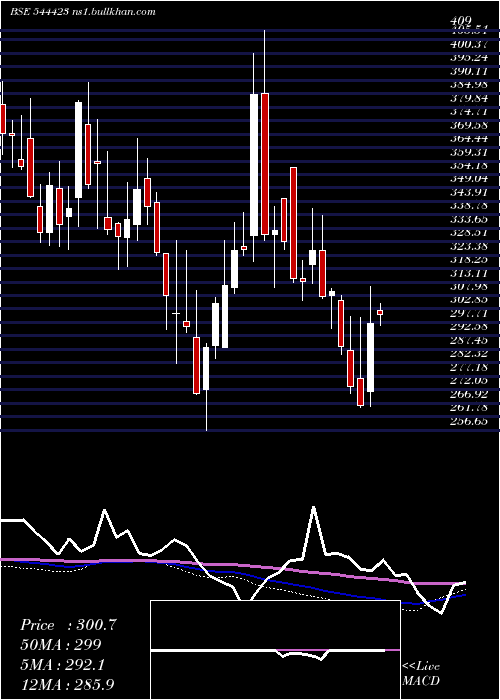
Task: Click the 277.18 price axis label
Action: click(469, 367)
